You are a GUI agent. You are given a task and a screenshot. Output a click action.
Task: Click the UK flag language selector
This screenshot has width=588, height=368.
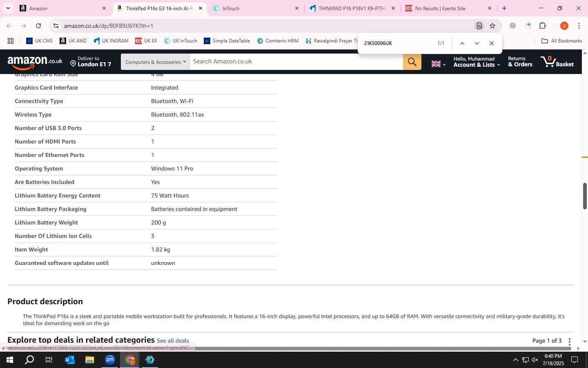(438, 64)
